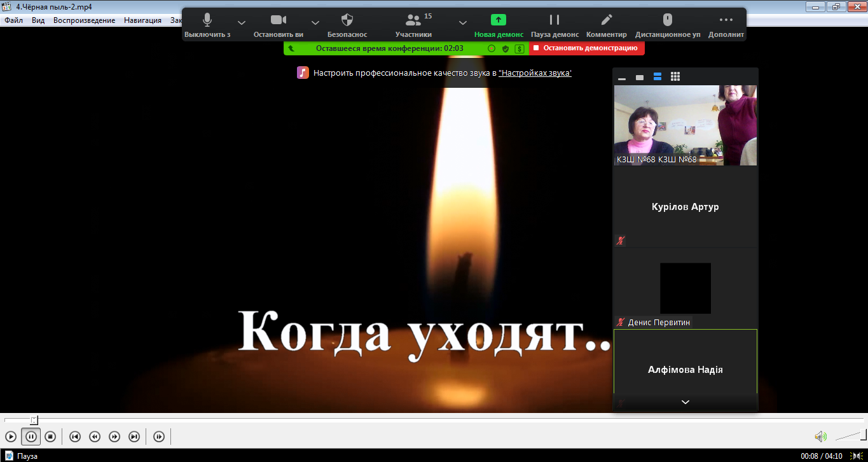Click the Pause button in player
Viewport: 868px width, 462px height.
pyautogui.click(x=31, y=437)
